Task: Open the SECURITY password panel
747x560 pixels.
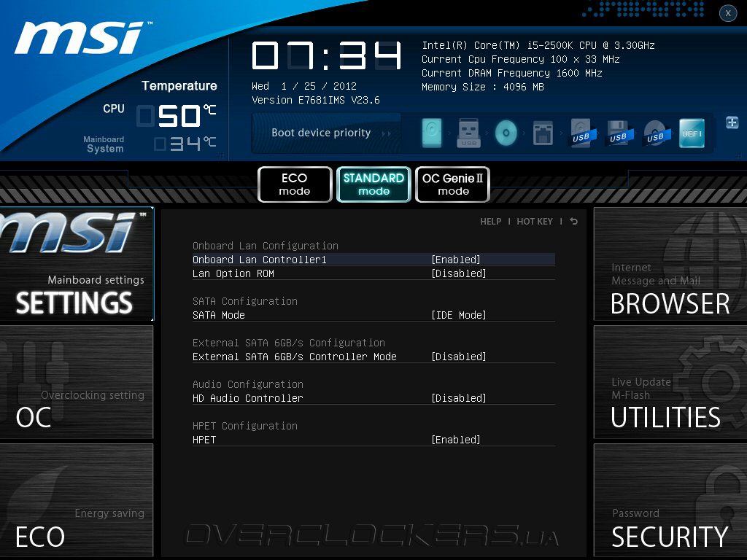Action: [670, 500]
